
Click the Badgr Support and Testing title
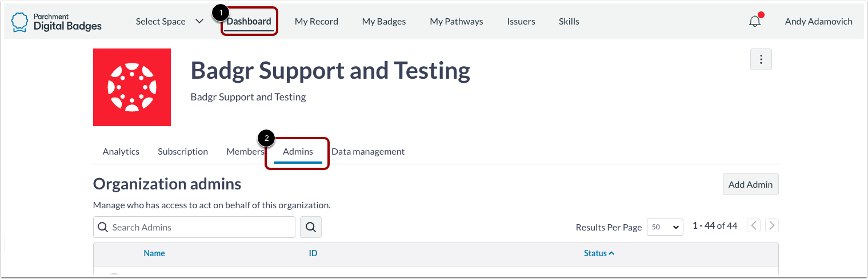tap(330, 71)
